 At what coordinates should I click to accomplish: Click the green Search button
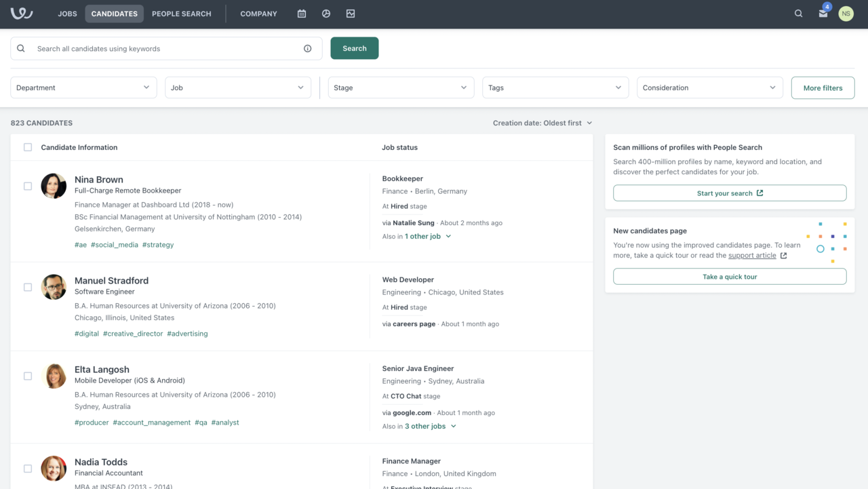pos(355,48)
